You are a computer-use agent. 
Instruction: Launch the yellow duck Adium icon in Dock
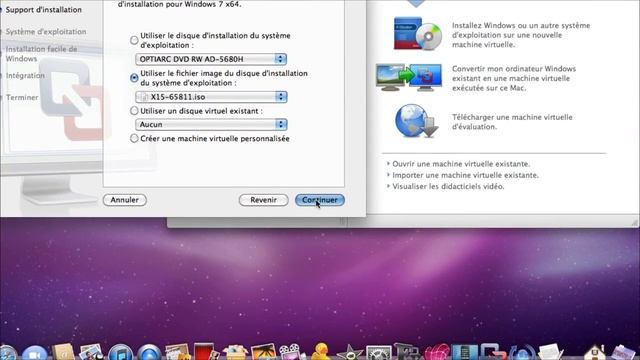click(x=321, y=352)
